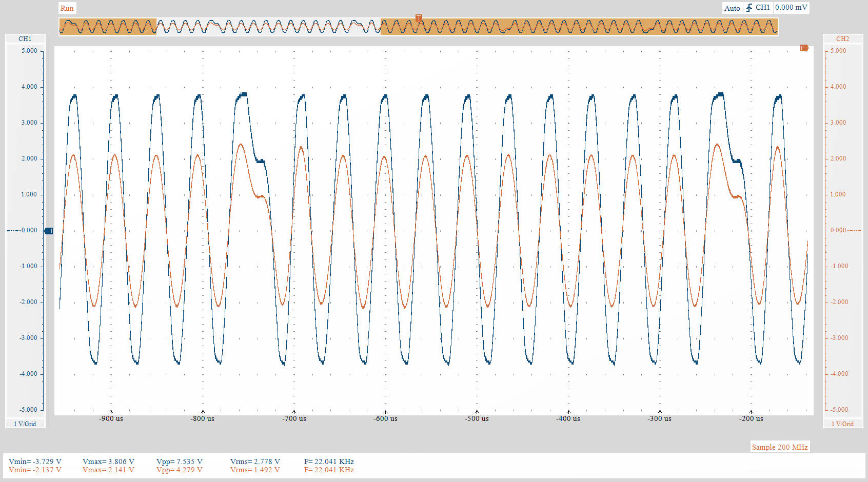Click the CH2 1 V/Grid scale label
Screen dimensions: 868x482
842,424
